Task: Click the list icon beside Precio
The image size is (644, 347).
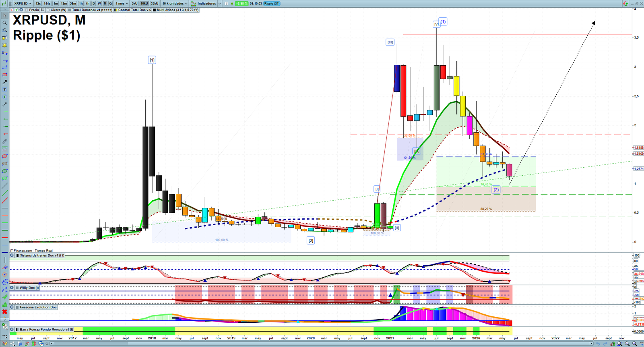Action: click(x=43, y=10)
